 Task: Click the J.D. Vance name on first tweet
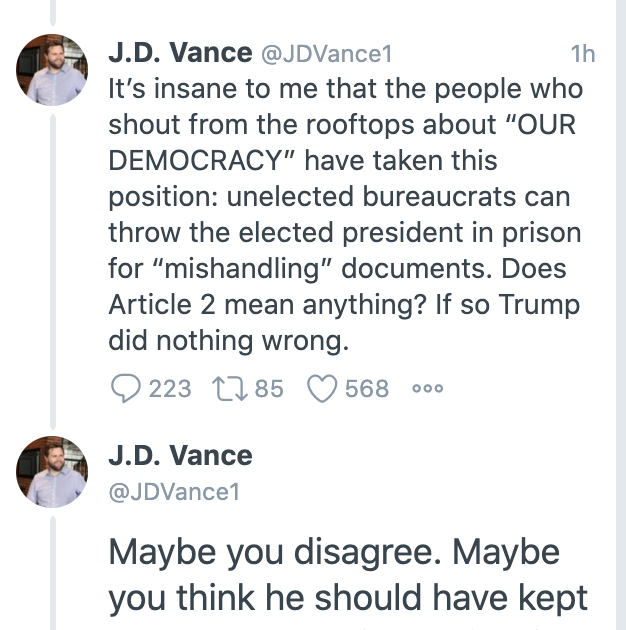click(x=179, y=54)
